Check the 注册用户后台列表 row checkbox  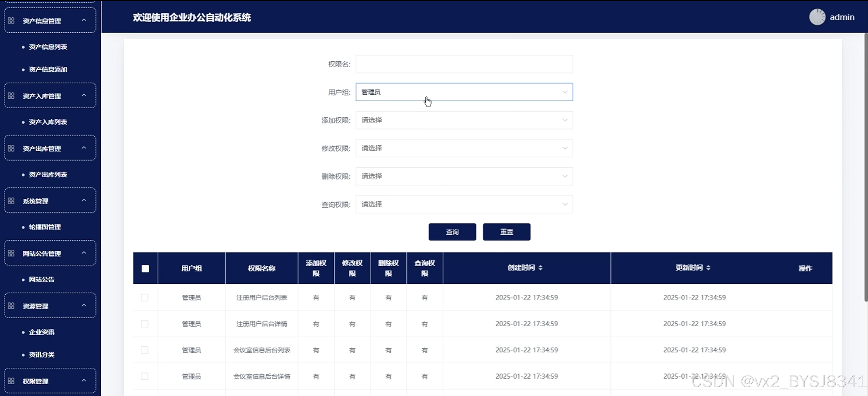pos(144,298)
